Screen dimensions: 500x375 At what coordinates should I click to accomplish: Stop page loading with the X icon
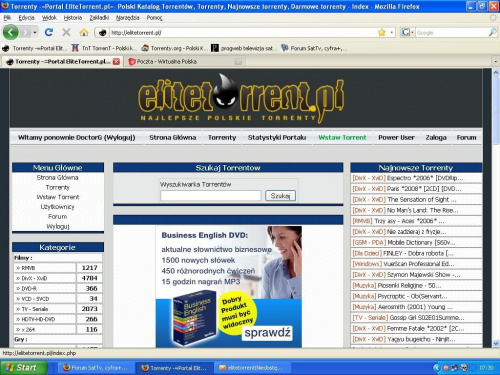coord(66,32)
